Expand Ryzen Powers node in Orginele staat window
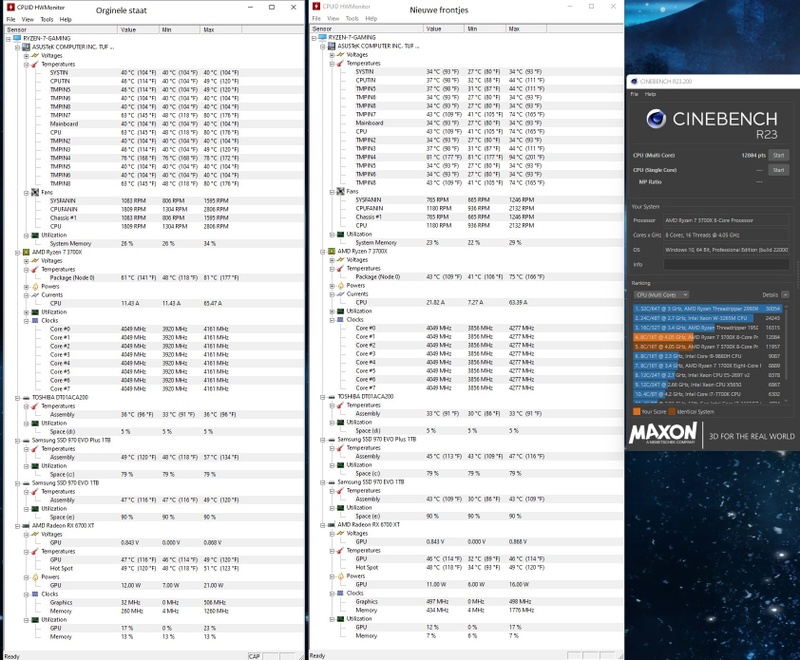The width and height of the screenshot is (800, 660). [26, 287]
